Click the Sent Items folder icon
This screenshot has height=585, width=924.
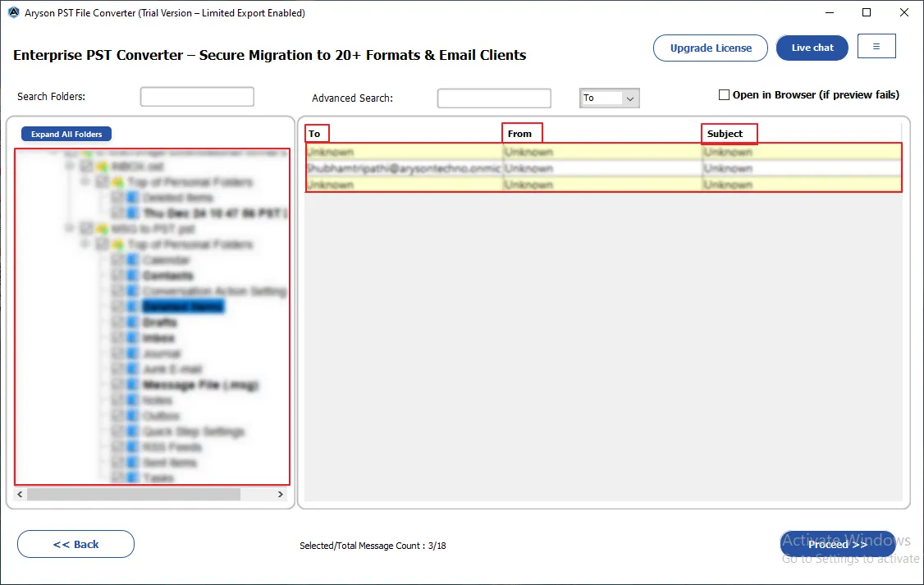click(132, 463)
